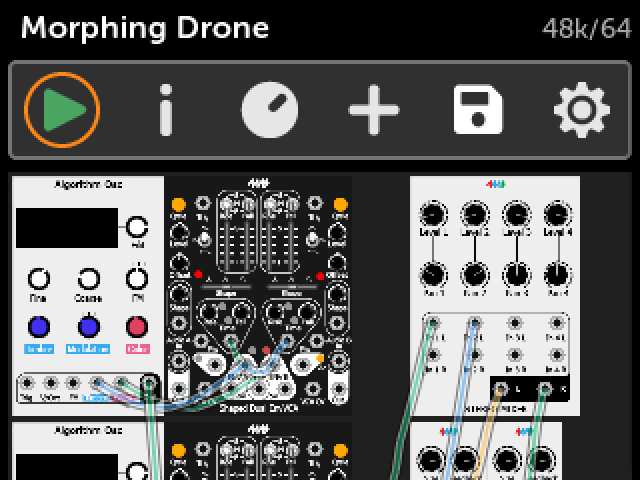Select the Pan 1 knob on the mixer
This screenshot has width=640, height=480.
433,275
